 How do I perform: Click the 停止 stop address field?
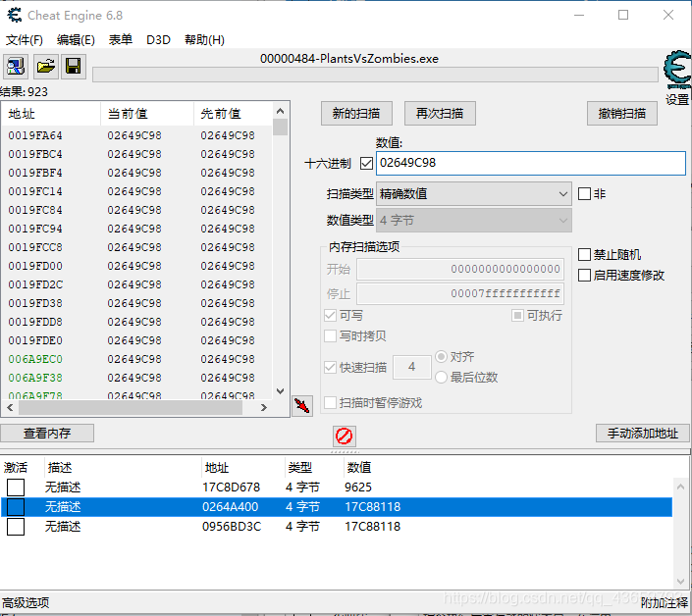click(460, 293)
